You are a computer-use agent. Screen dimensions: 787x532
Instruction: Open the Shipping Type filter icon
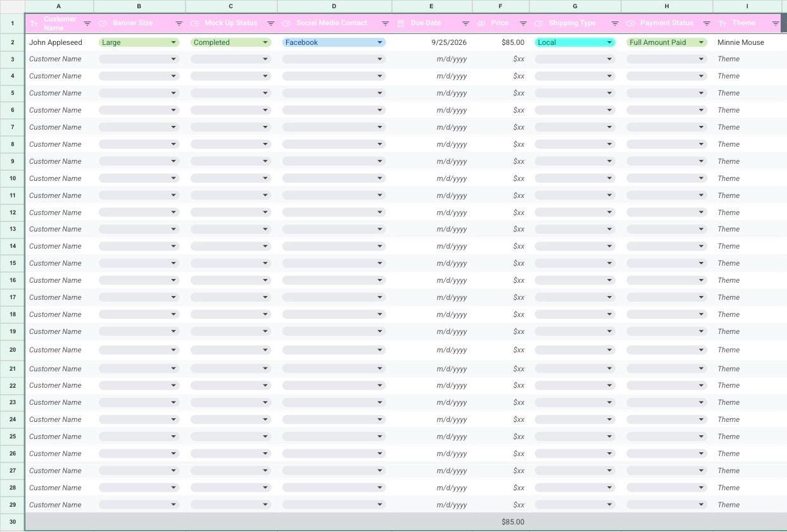pyautogui.click(x=615, y=23)
